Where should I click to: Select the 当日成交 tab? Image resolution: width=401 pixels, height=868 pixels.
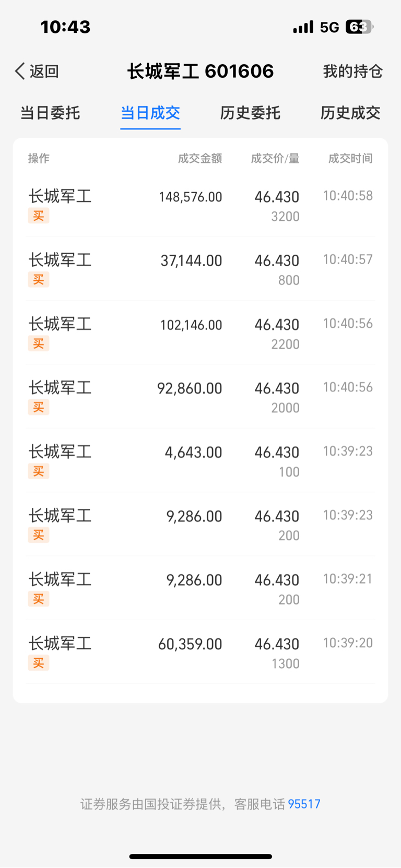(x=150, y=113)
